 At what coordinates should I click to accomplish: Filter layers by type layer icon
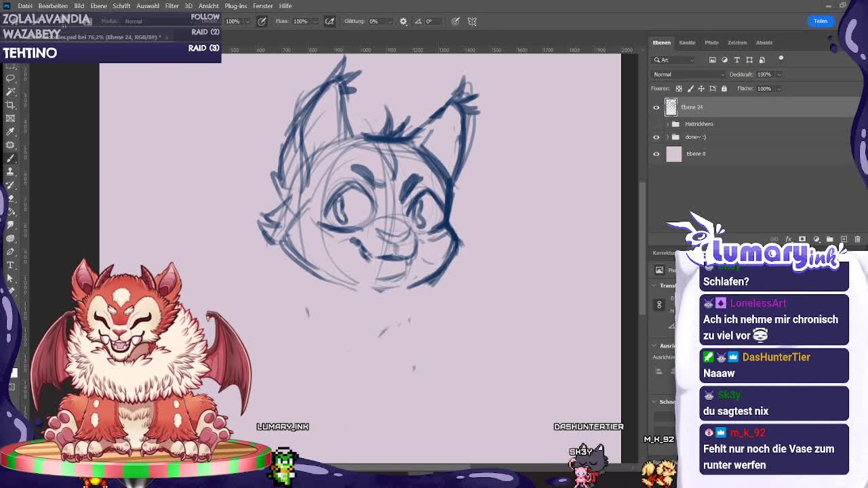(737, 60)
